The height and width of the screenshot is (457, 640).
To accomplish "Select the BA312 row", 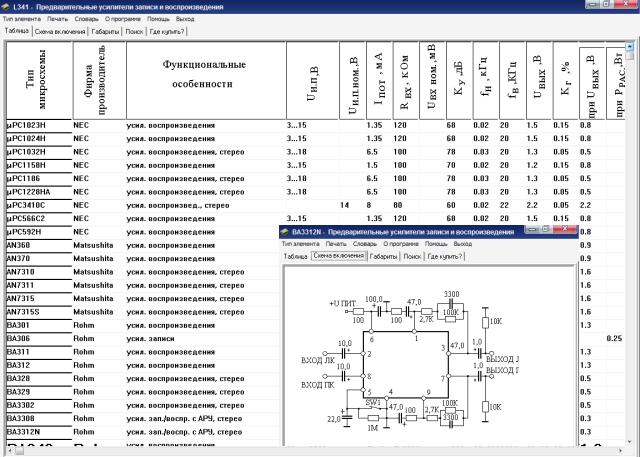I will [142, 365].
